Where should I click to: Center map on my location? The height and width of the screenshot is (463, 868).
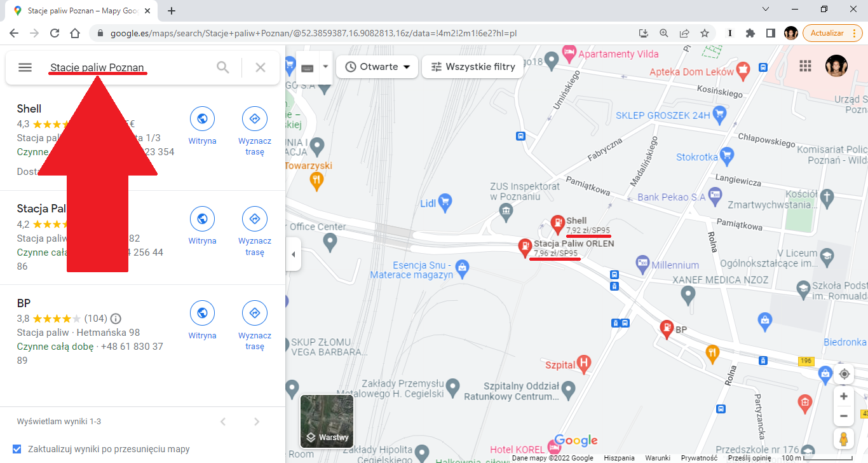844,374
